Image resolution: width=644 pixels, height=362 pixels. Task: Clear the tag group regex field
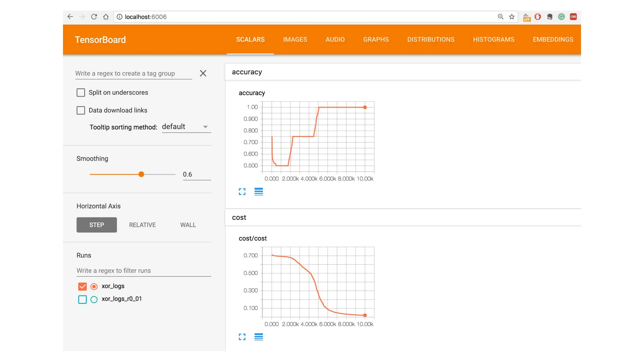pyautogui.click(x=203, y=74)
